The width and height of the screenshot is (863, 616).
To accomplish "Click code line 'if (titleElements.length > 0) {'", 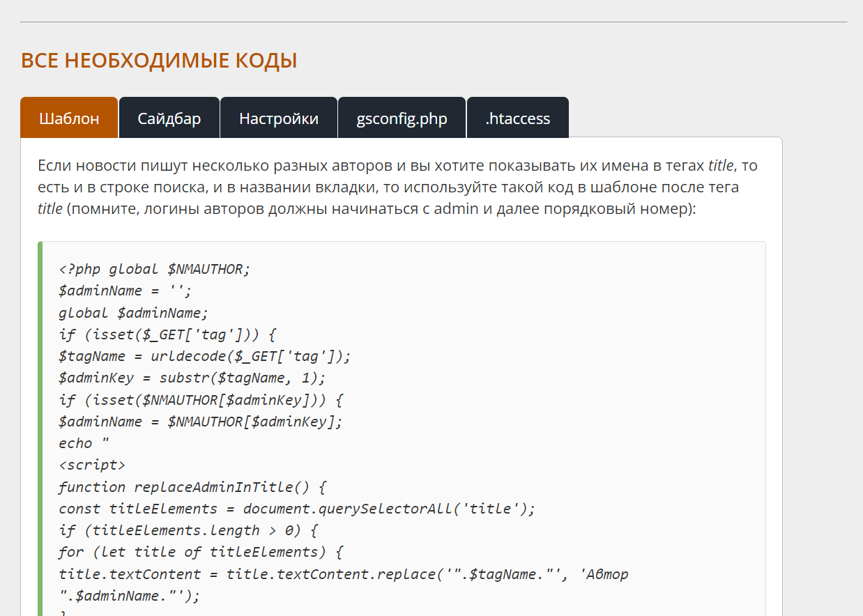I will 188,530.
